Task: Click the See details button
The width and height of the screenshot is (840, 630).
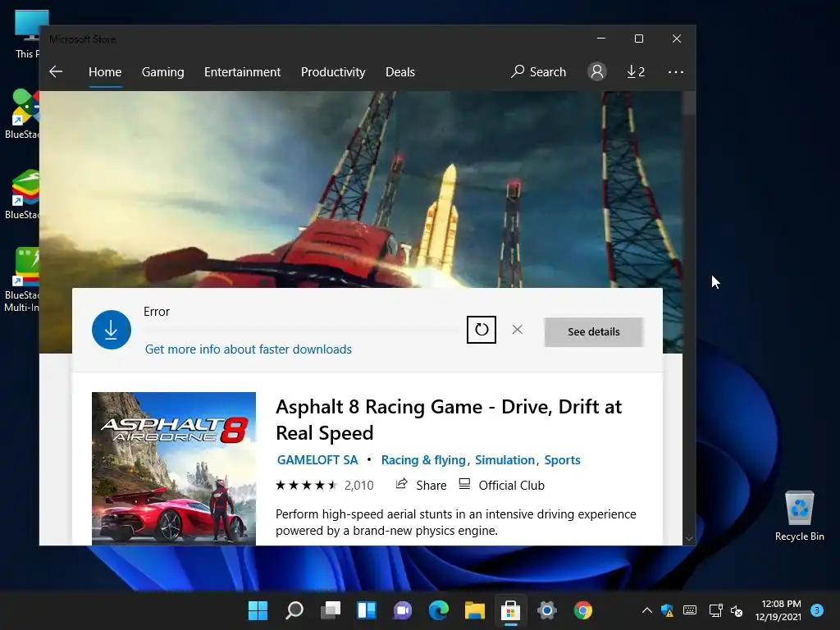Action: tap(594, 331)
